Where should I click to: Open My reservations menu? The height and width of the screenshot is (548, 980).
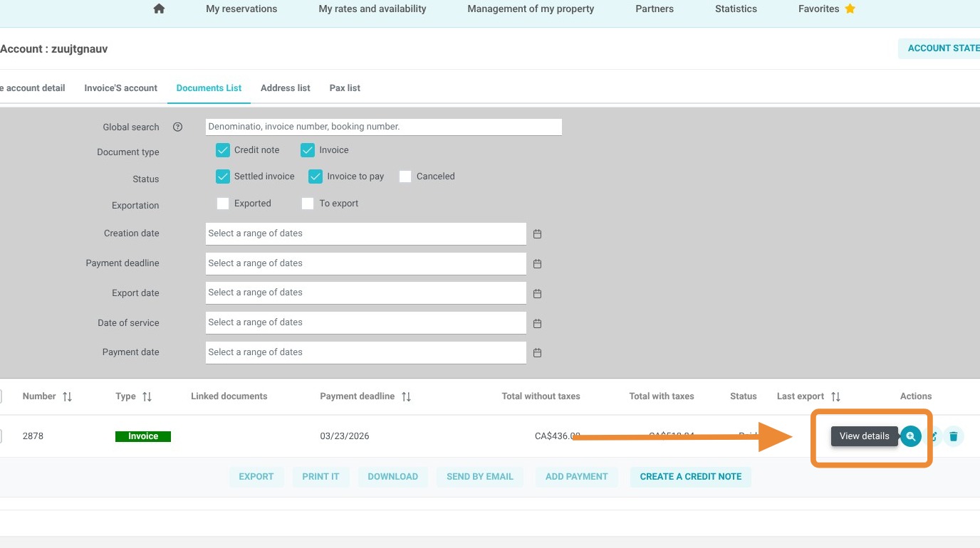coord(241,9)
